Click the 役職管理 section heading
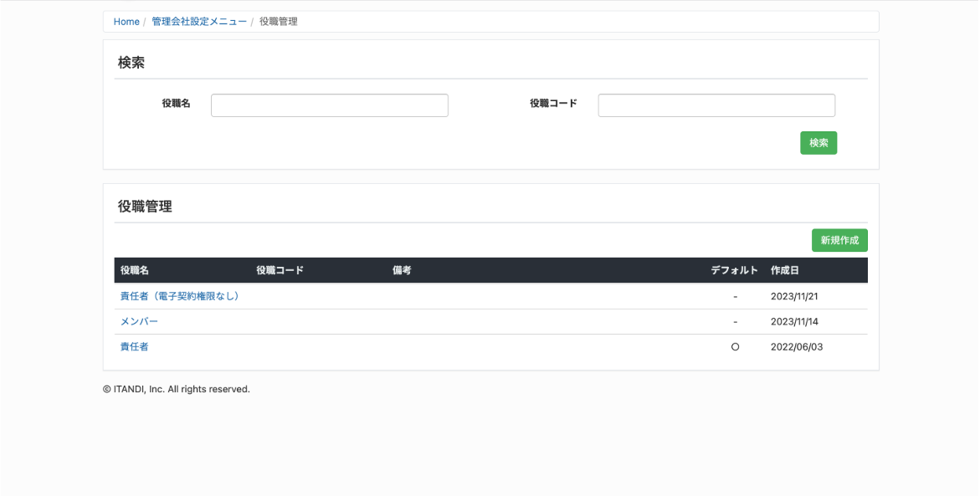Image resolution: width=980 pixels, height=496 pixels. [x=145, y=207]
